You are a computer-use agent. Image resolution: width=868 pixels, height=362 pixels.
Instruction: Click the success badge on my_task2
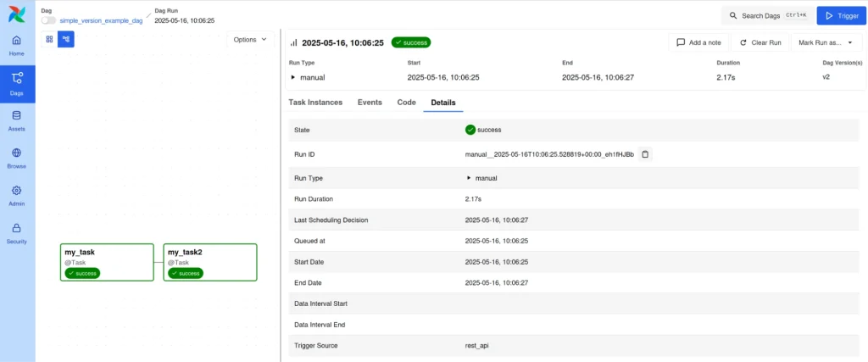point(186,274)
